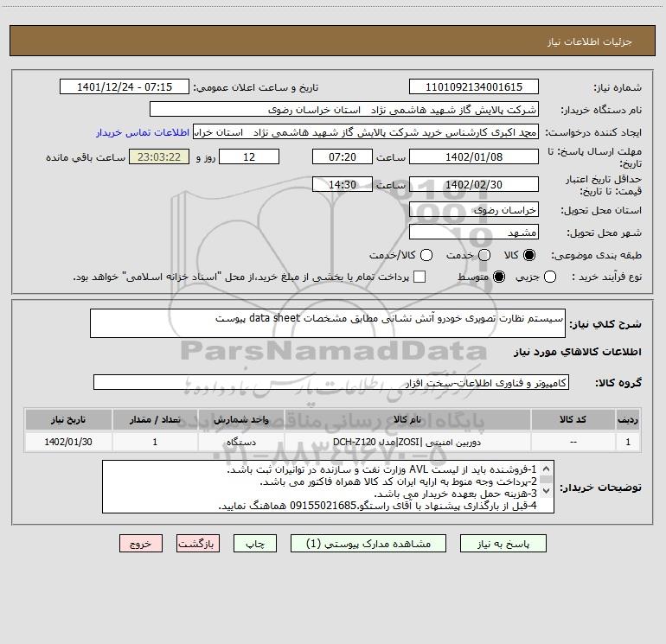Click the need date cell 1402/01/30
The width and height of the screenshot is (666, 644).
[x=68, y=442]
